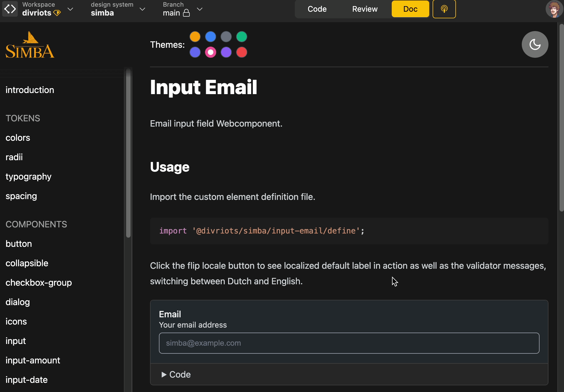Click the Simba logo

[x=30, y=45]
